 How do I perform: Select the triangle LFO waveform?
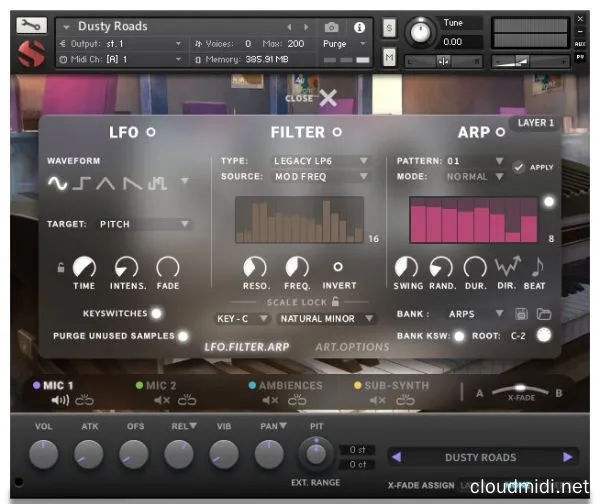(106, 183)
